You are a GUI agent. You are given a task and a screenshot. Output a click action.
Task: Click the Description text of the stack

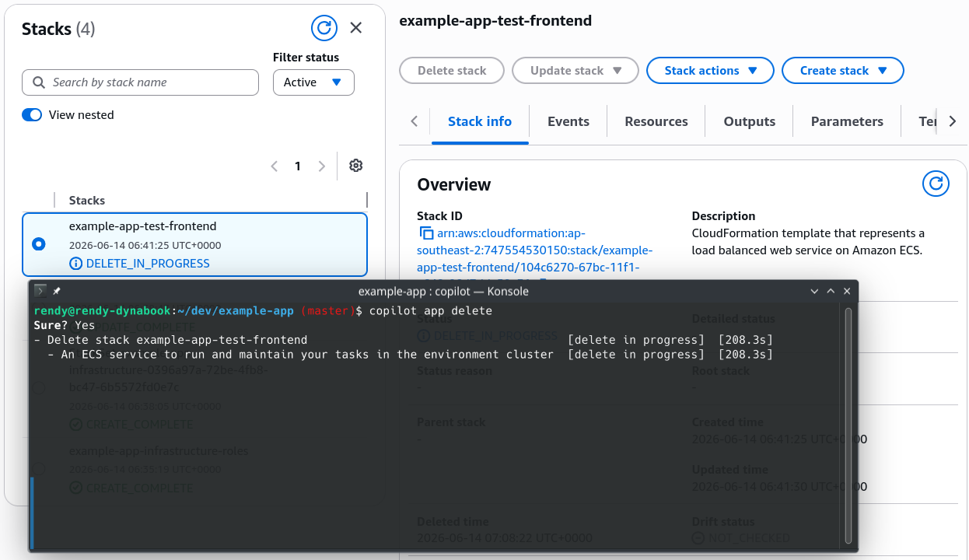coord(808,242)
